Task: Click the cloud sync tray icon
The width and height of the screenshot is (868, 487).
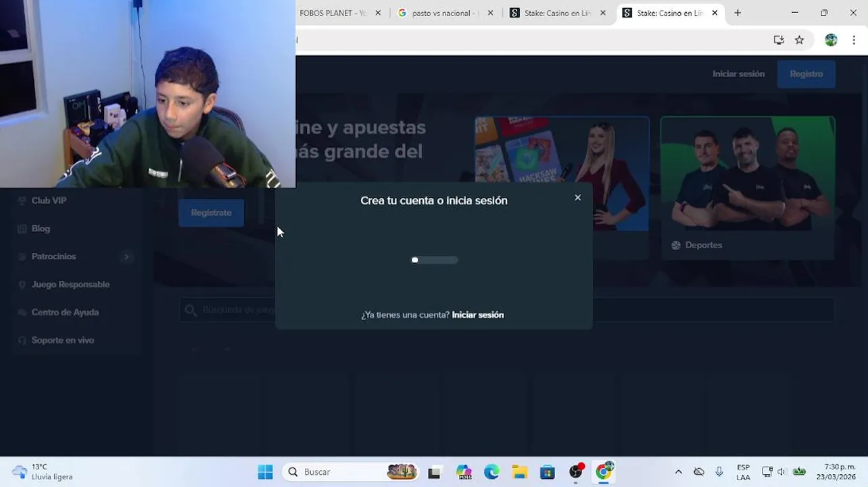Action: 699,472
